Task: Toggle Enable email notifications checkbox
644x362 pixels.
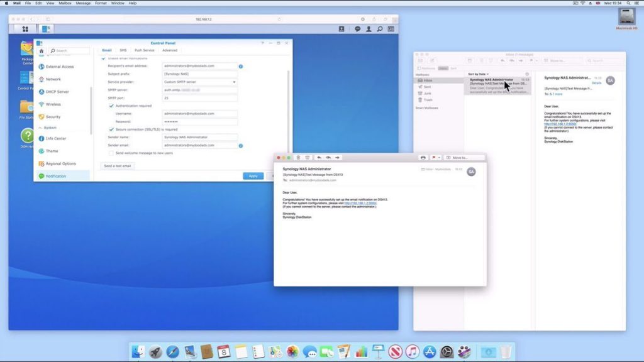Action: point(104,58)
